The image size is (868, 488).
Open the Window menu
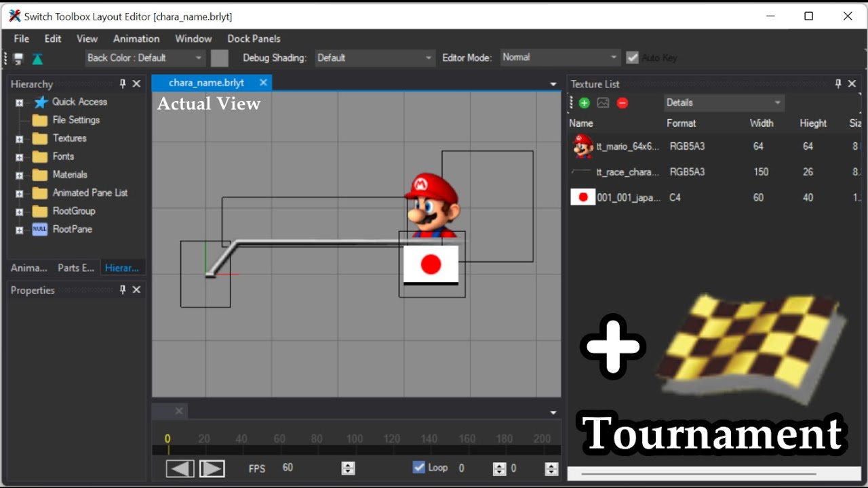pos(193,39)
